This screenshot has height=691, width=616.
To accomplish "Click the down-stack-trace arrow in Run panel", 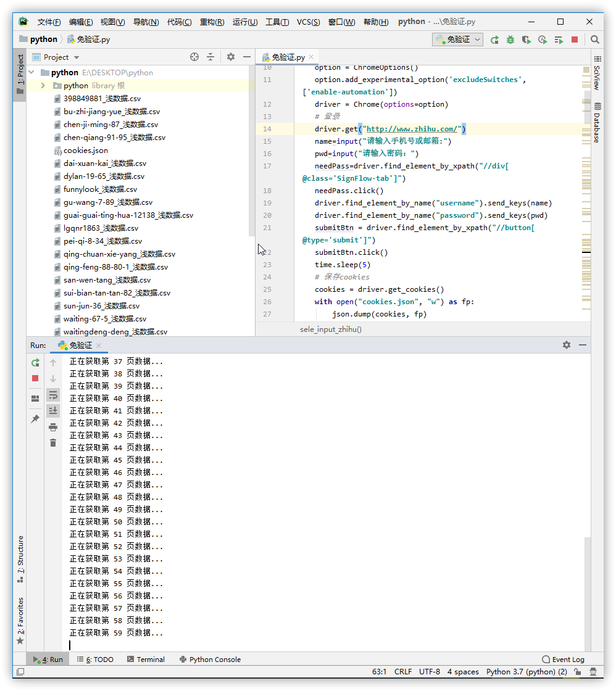I will [53, 379].
